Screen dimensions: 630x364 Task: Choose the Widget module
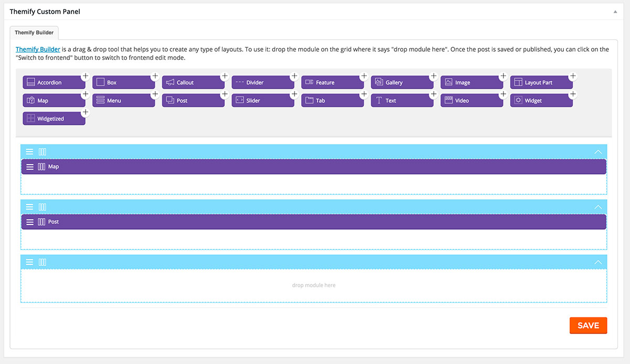541,100
